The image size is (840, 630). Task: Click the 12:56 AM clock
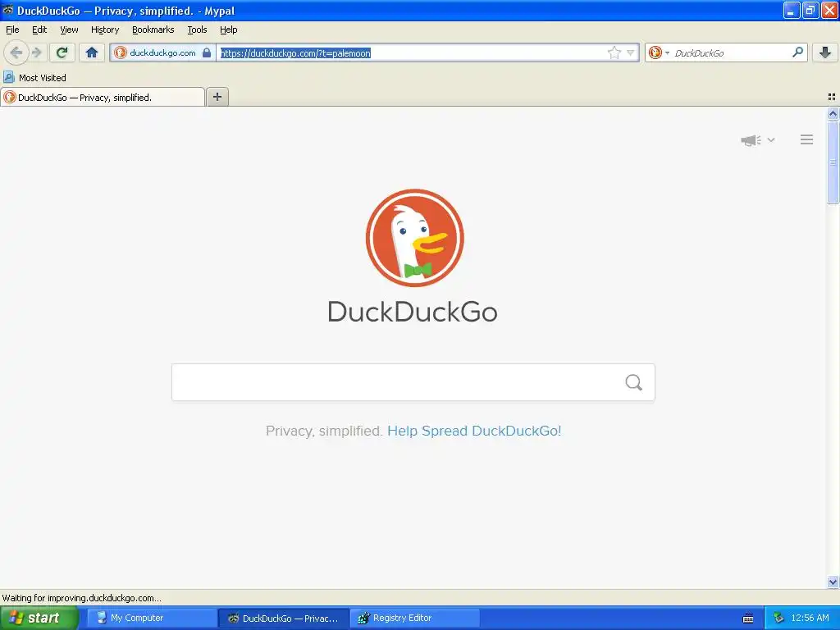810,618
